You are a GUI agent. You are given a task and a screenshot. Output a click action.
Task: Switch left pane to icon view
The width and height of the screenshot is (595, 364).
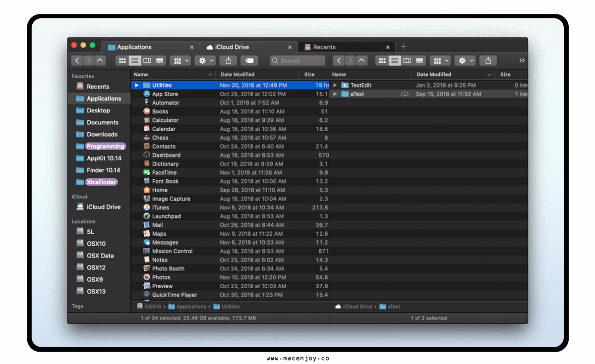[121, 60]
